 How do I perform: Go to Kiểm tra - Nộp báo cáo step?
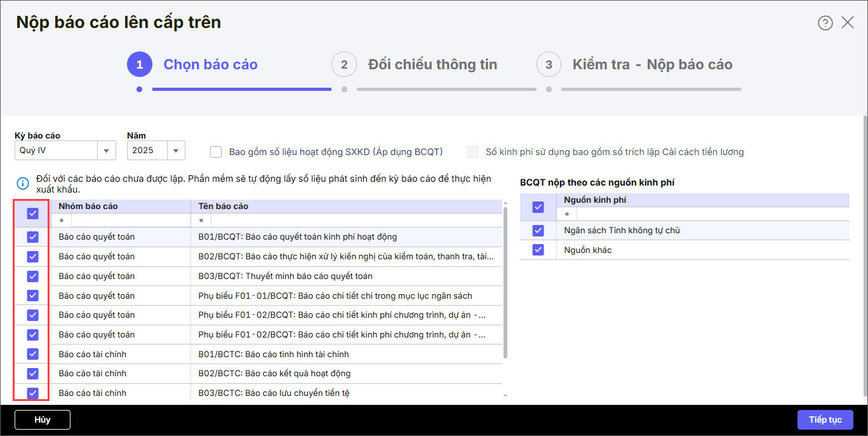652,64
